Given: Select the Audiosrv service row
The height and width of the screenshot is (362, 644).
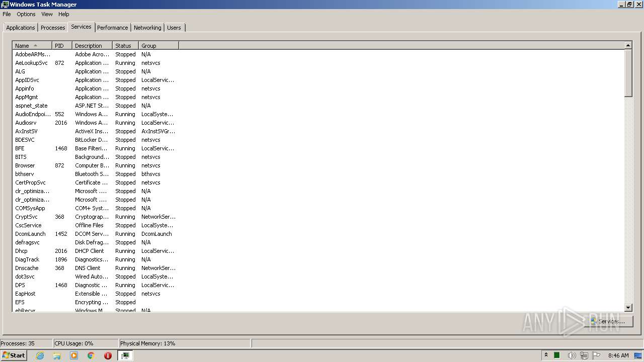Looking at the screenshot, I should point(96,123).
